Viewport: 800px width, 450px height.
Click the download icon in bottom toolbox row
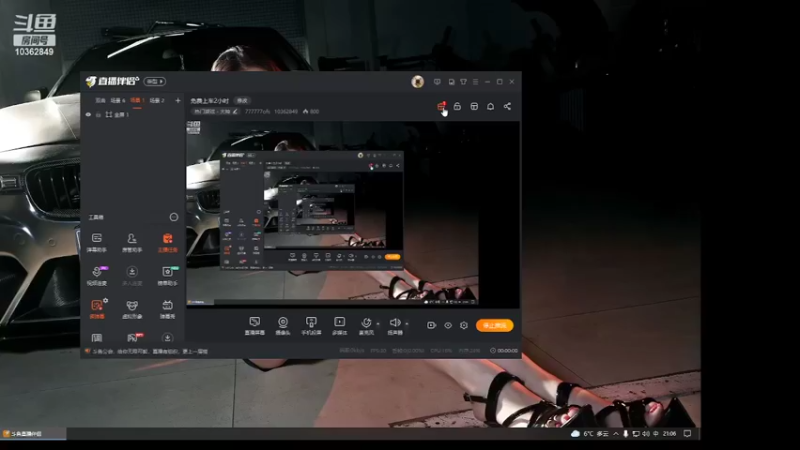pos(167,338)
